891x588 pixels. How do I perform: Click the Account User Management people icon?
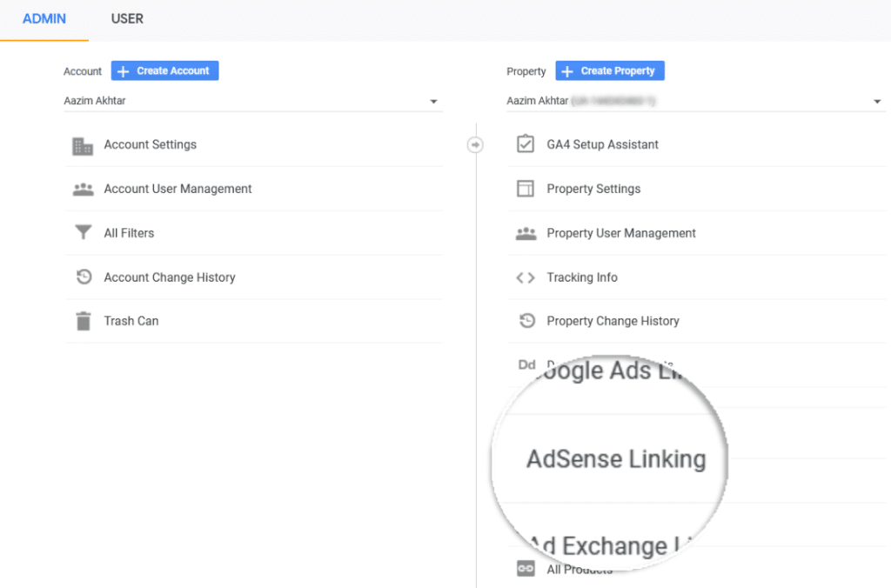point(83,189)
